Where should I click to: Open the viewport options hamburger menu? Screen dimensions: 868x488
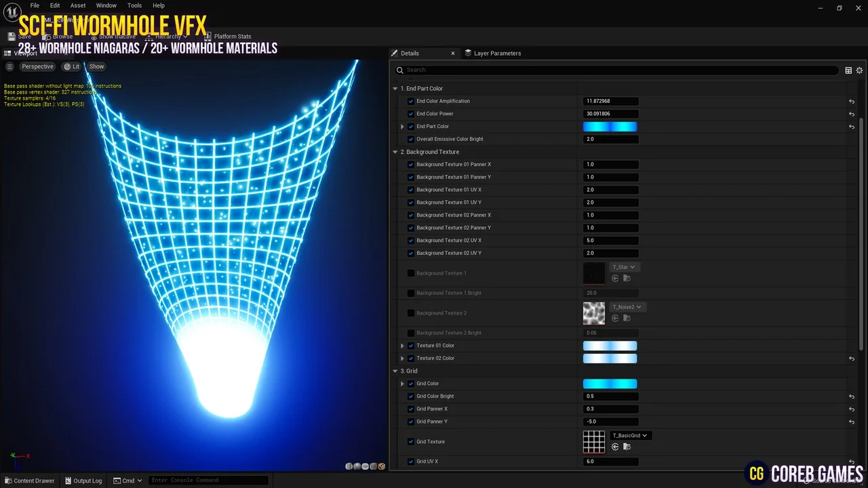[9, 66]
